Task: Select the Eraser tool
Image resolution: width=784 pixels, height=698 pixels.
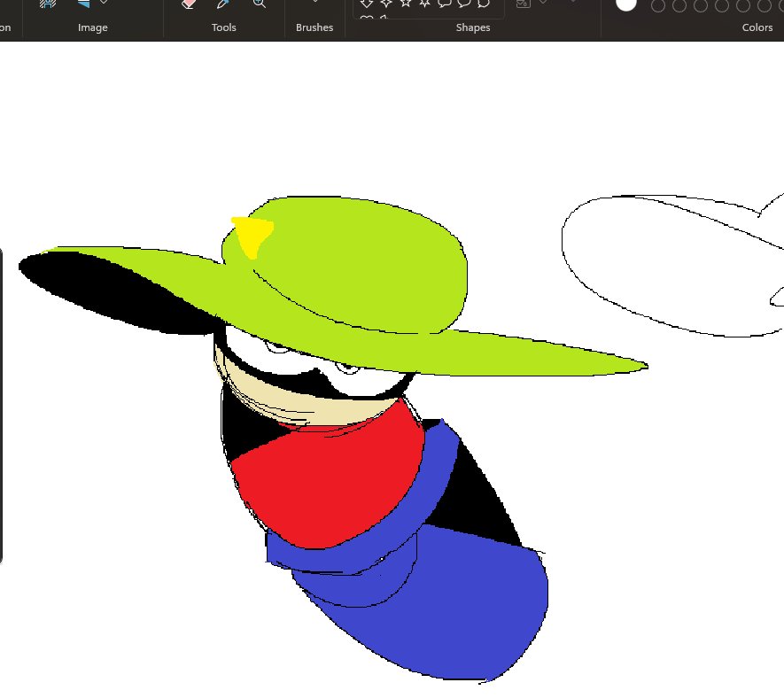Action: pos(188,3)
